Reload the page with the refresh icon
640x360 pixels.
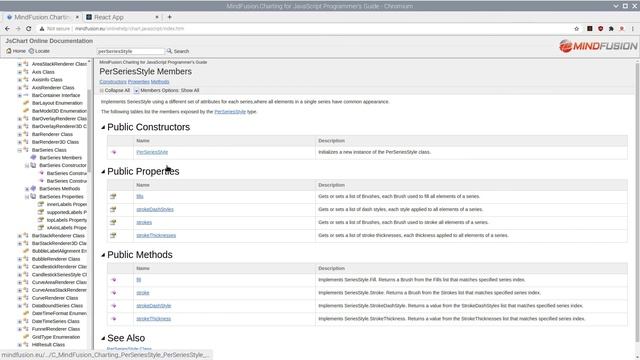click(29, 29)
